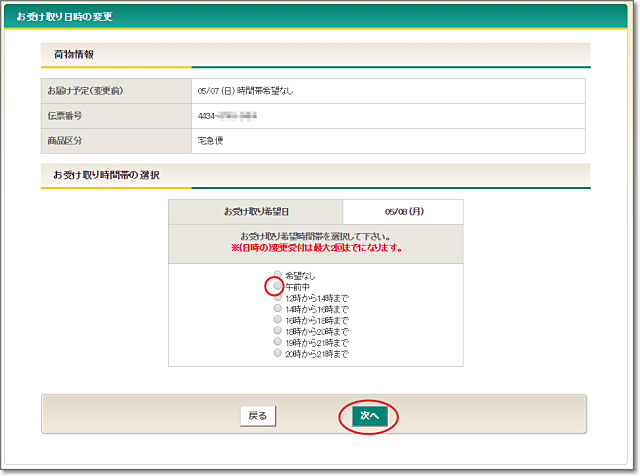This screenshot has height=476, width=640.
Task: Select the 希望なし radio option
Action: [278, 275]
